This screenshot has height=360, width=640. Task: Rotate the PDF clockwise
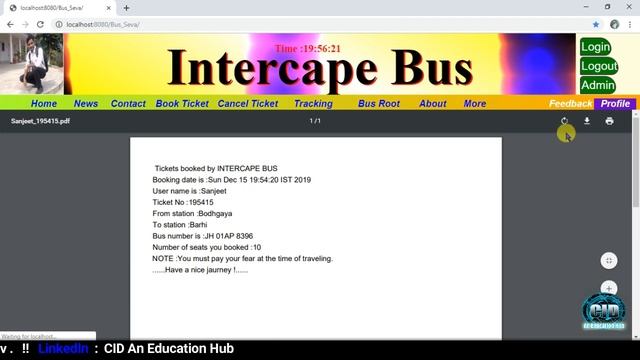coord(564,121)
